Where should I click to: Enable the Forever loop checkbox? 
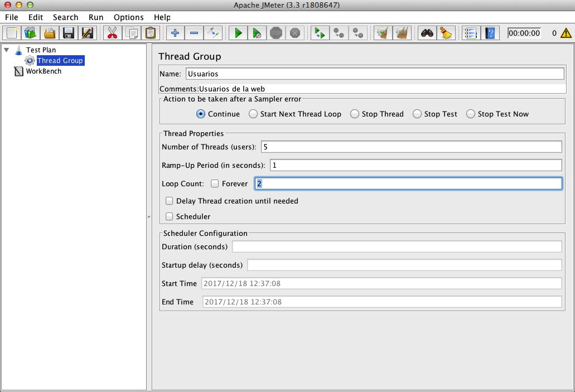215,183
